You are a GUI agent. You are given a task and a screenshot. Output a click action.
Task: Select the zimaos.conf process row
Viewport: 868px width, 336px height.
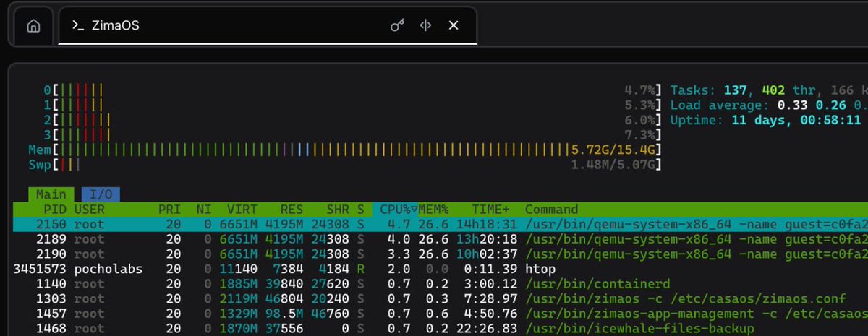coord(441,298)
